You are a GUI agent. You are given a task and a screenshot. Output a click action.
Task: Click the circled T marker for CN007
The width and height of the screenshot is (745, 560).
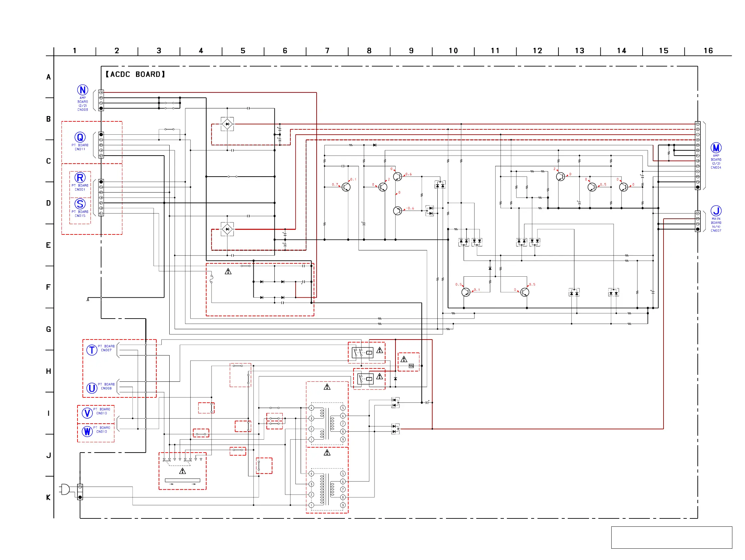tap(91, 350)
